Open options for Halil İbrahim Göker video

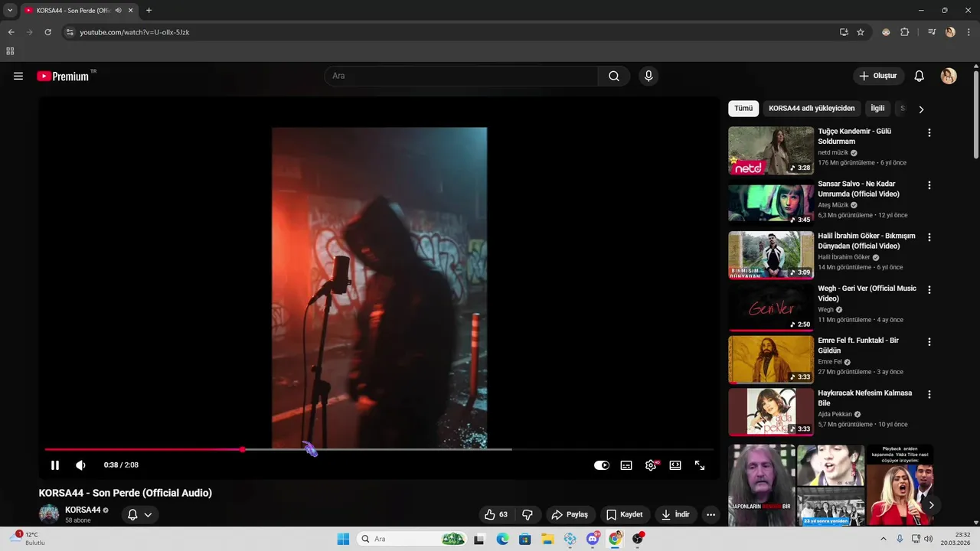point(929,237)
